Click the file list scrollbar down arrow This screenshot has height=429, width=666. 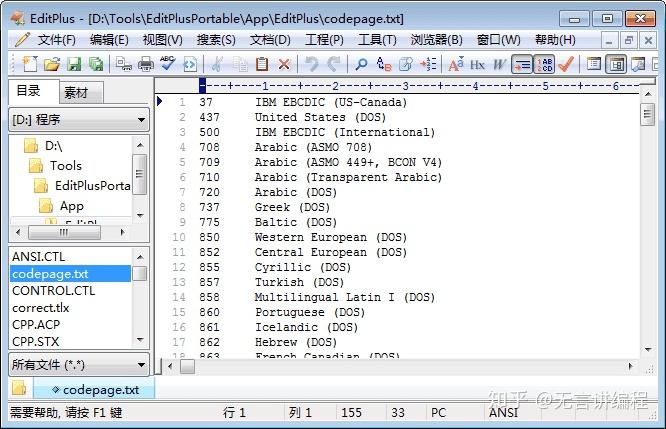tap(140, 340)
